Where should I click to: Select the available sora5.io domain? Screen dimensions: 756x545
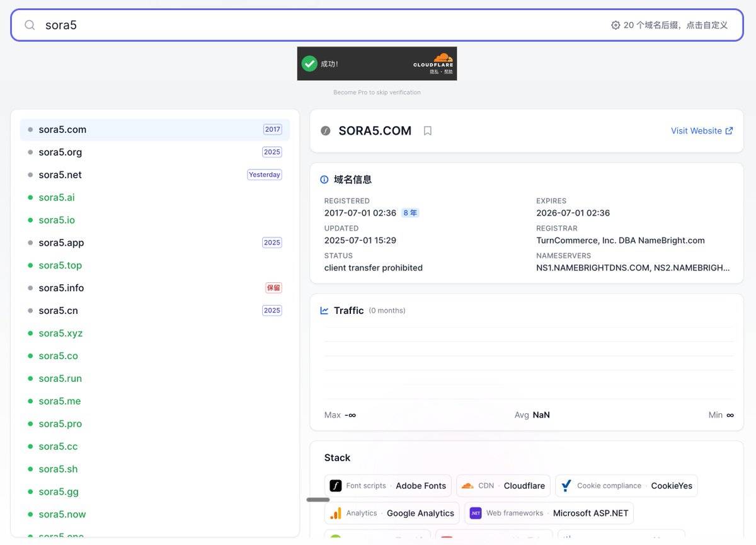pyautogui.click(x=155, y=221)
